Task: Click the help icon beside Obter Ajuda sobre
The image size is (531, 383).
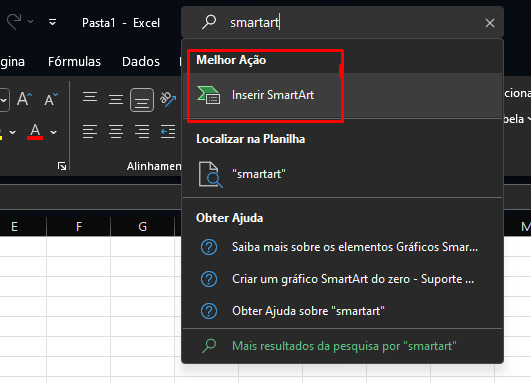Action: [x=209, y=311]
